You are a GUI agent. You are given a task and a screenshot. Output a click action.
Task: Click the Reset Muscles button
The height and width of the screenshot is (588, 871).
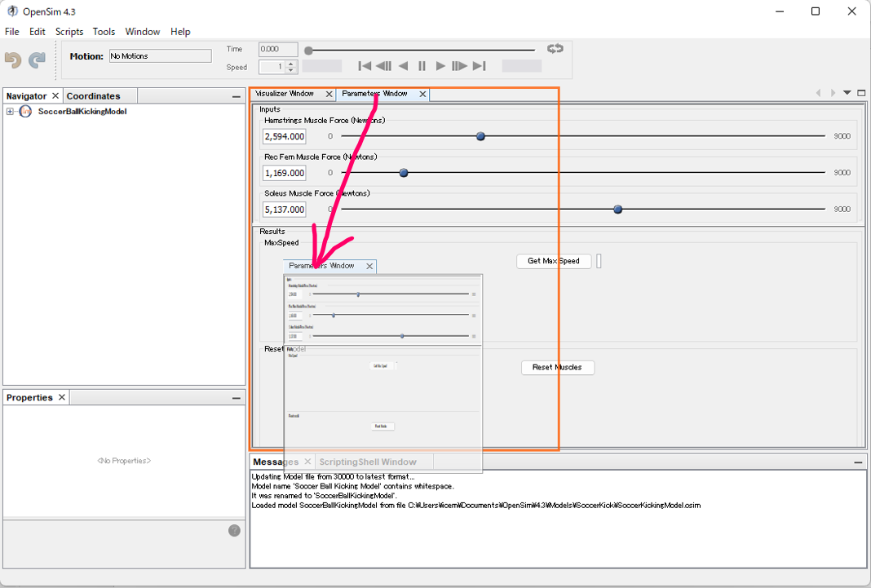(557, 367)
